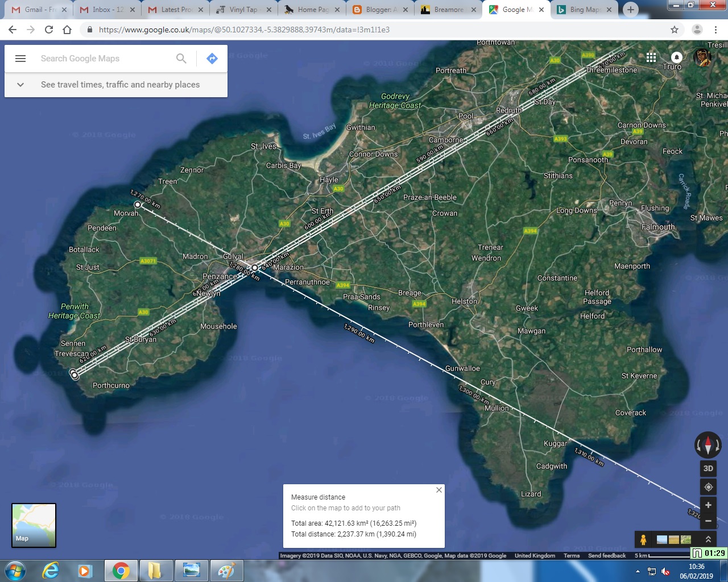Toggle the 3D view button

click(708, 468)
